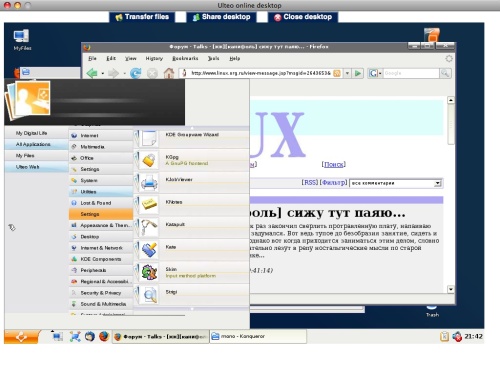This screenshot has width=500, height=375.
Task: Click Firefox Back arrow button
Action: pos(92,73)
